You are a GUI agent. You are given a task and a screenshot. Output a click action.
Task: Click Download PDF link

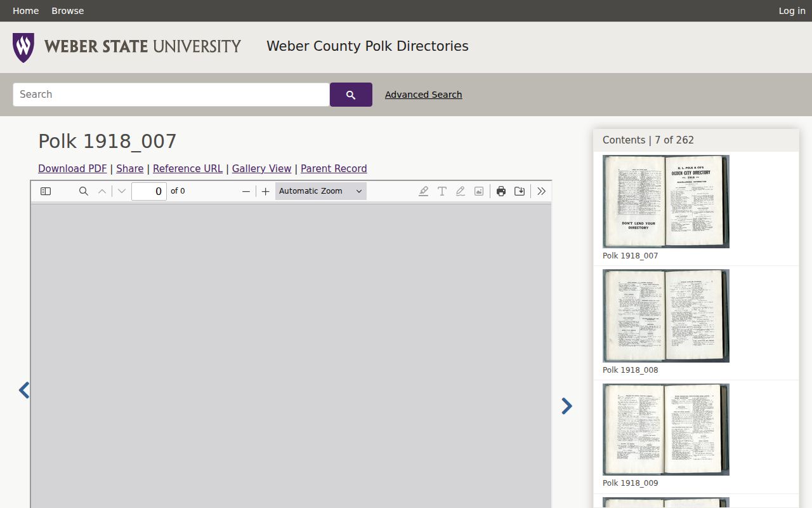pos(72,168)
